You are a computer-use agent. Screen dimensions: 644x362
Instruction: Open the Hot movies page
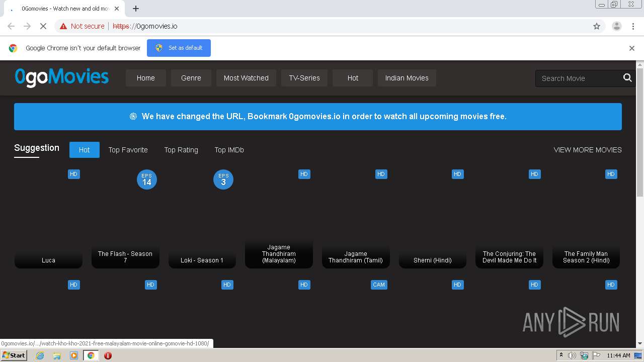click(353, 78)
